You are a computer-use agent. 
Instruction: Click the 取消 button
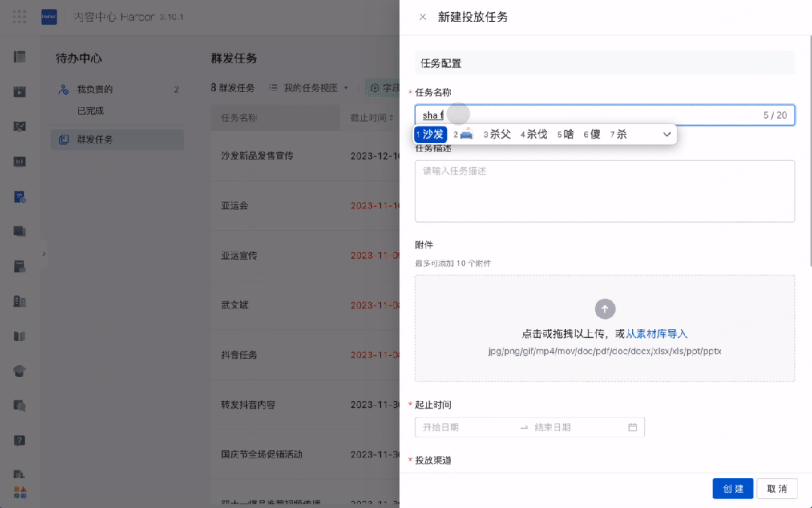click(x=777, y=488)
